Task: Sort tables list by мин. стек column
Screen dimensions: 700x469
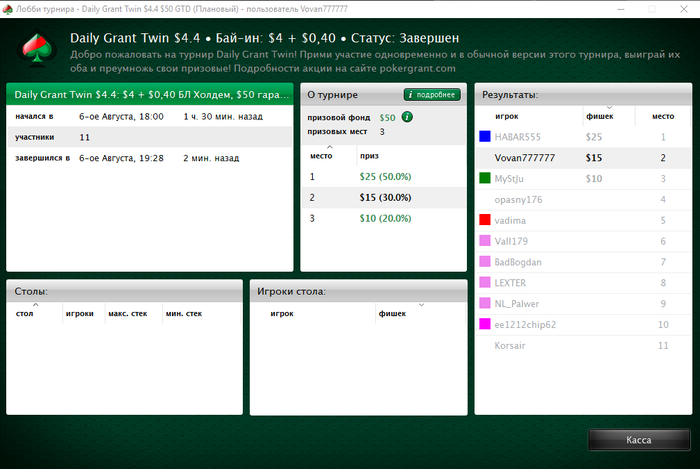Action: (x=201, y=313)
